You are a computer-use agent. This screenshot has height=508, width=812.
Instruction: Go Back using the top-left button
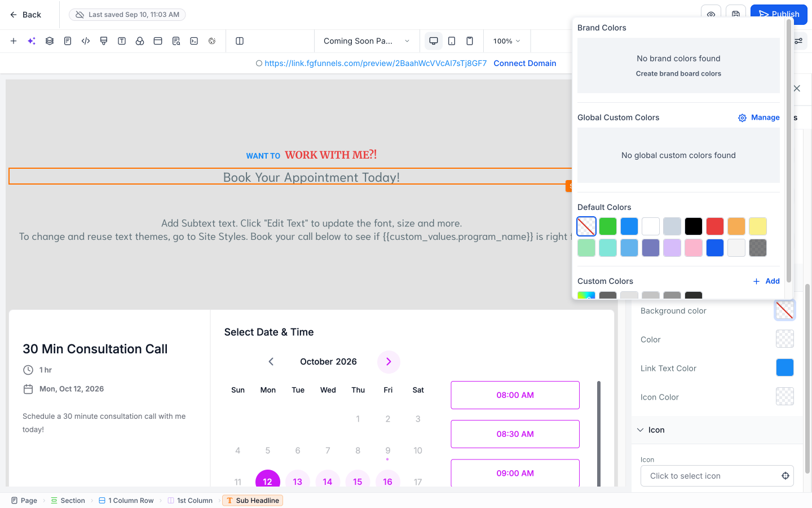pos(25,15)
